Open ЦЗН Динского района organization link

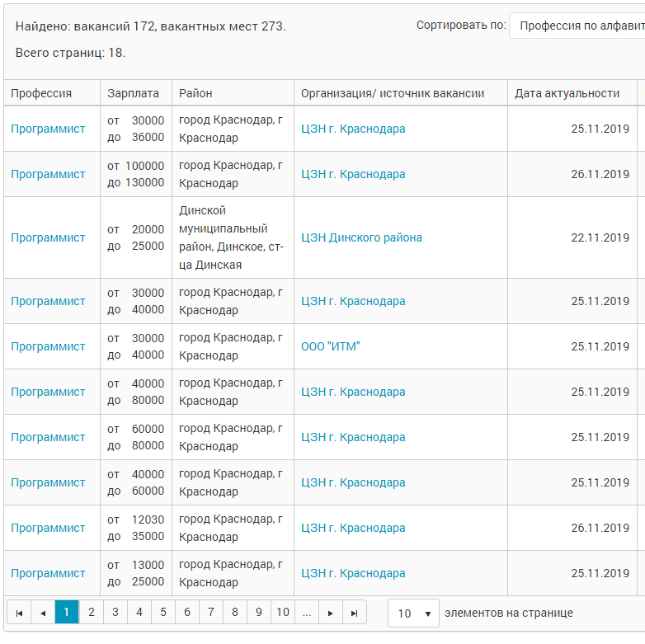[x=361, y=237]
